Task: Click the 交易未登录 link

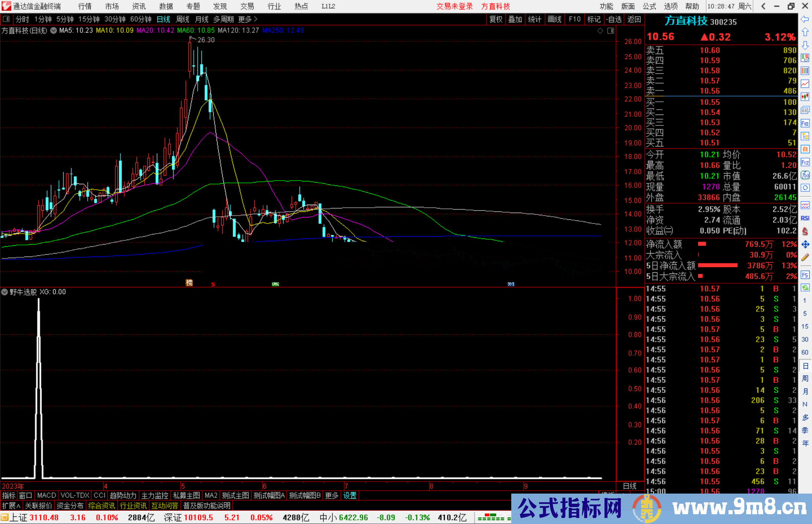Action: [x=454, y=6]
